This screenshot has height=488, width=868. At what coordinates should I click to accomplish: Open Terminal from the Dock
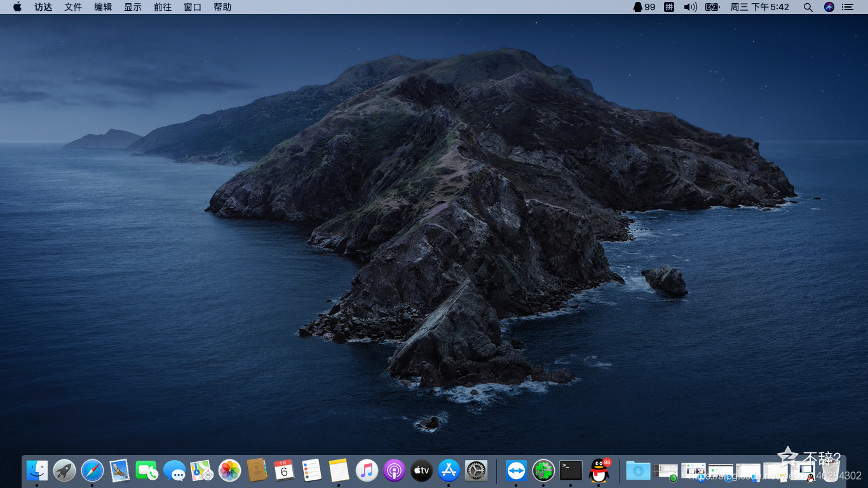pos(571,470)
